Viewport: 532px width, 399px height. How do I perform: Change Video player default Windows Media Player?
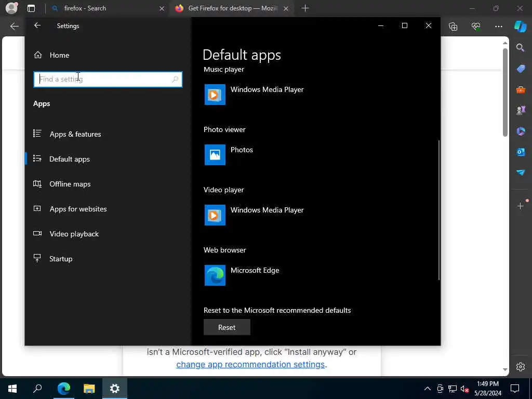tap(254, 215)
